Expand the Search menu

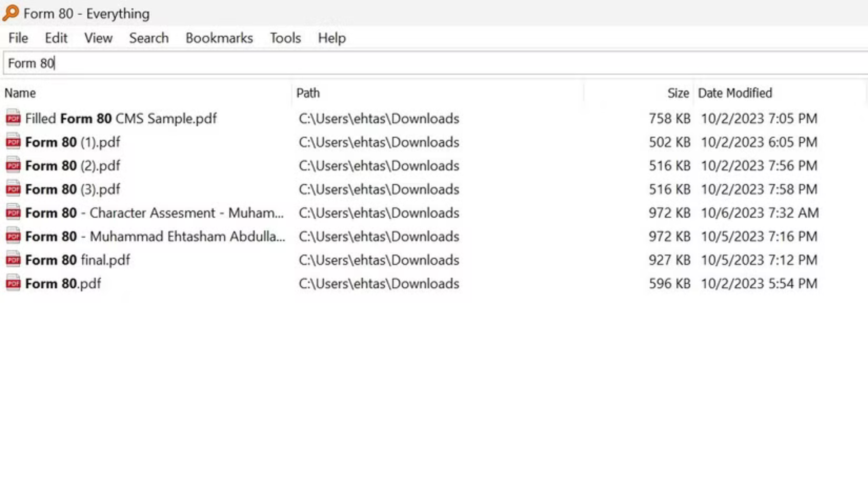(x=149, y=38)
